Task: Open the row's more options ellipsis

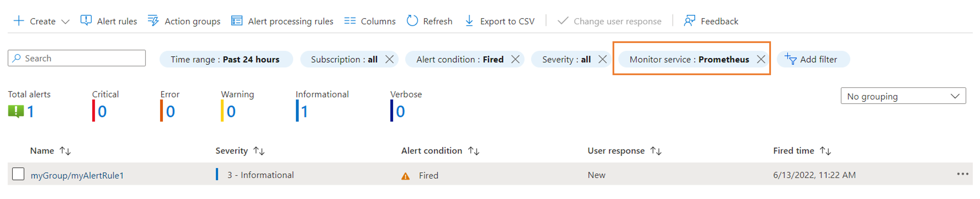Action: point(962,174)
